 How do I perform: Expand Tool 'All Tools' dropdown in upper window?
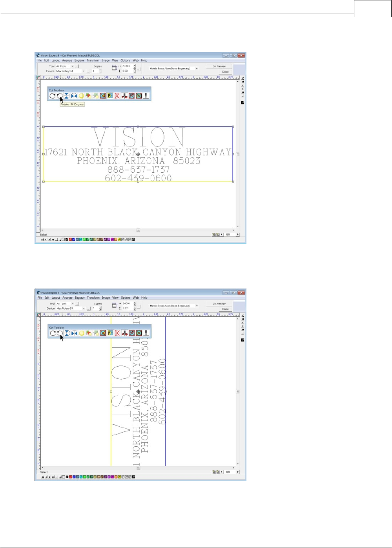click(x=73, y=66)
